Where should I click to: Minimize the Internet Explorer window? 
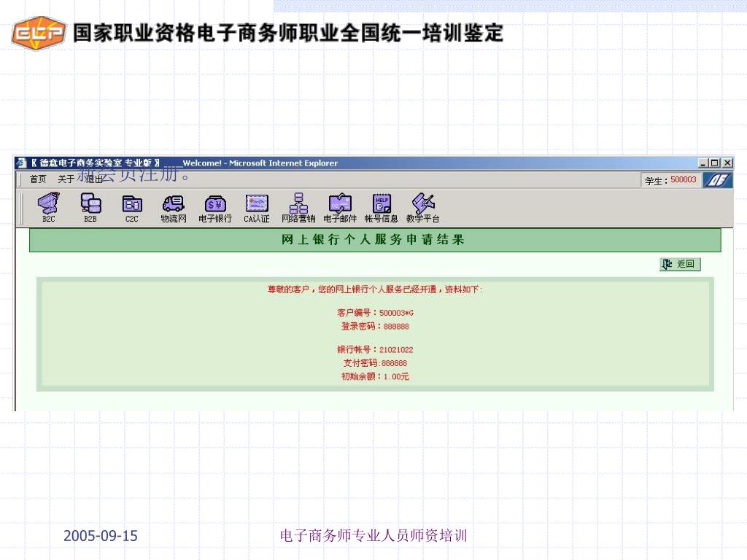click(x=703, y=163)
